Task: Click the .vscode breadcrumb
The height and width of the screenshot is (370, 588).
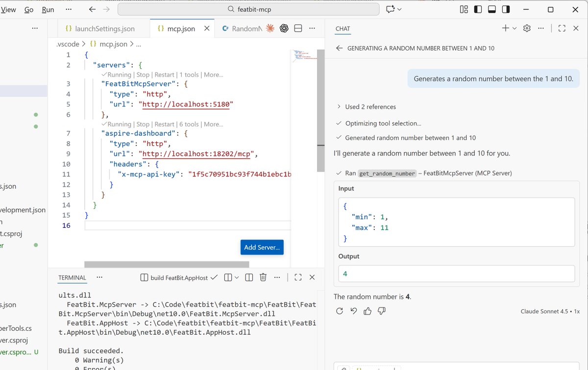Action: click(68, 44)
